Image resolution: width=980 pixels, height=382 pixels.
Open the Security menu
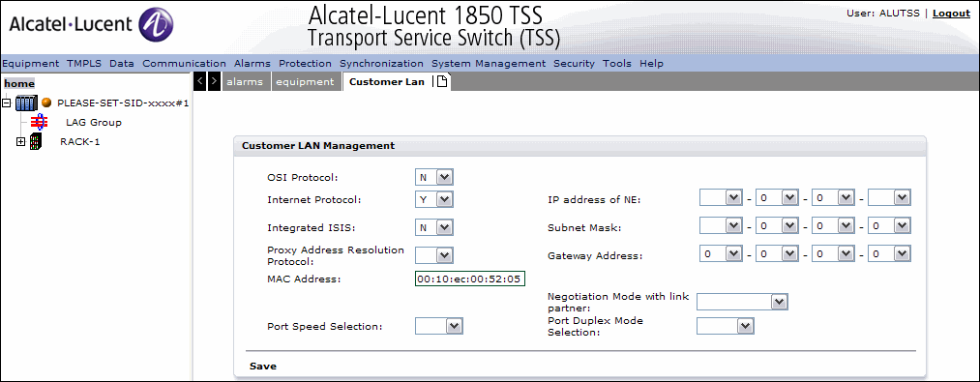pyautogui.click(x=574, y=63)
